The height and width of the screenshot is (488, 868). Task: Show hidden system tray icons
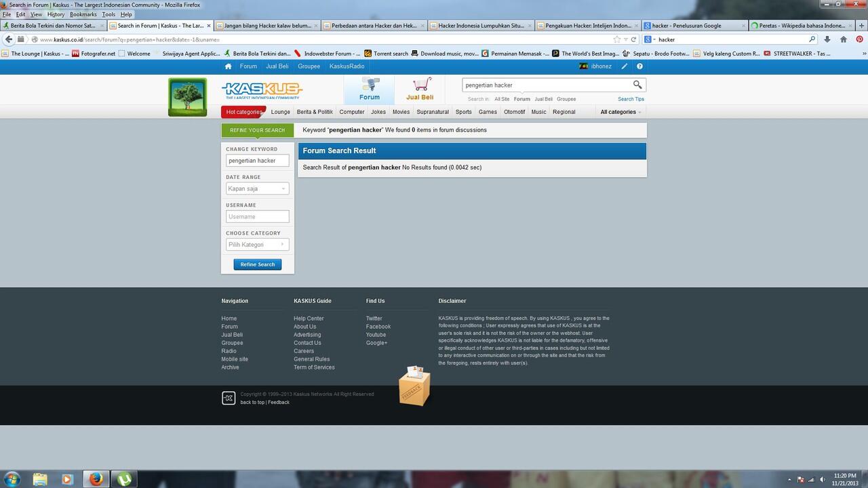pyautogui.click(x=789, y=479)
